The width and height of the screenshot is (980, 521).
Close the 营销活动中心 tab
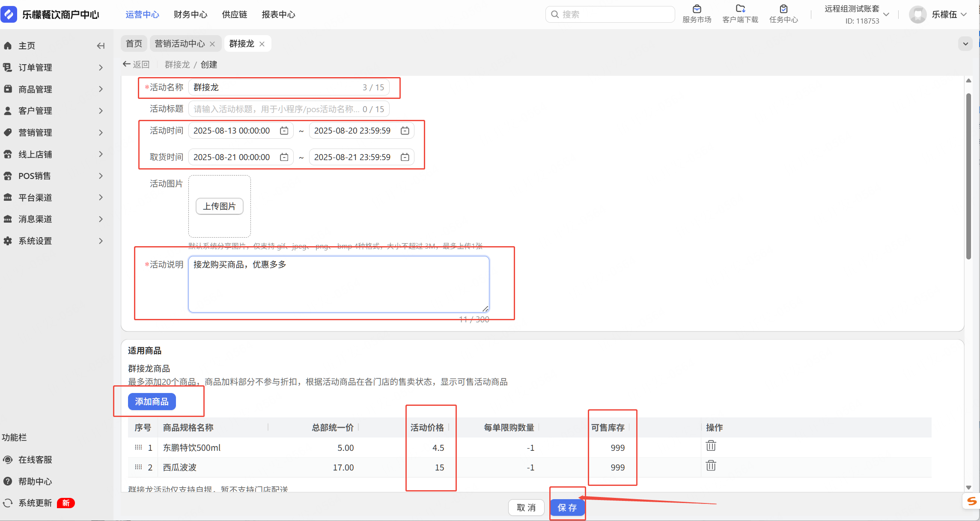click(212, 44)
